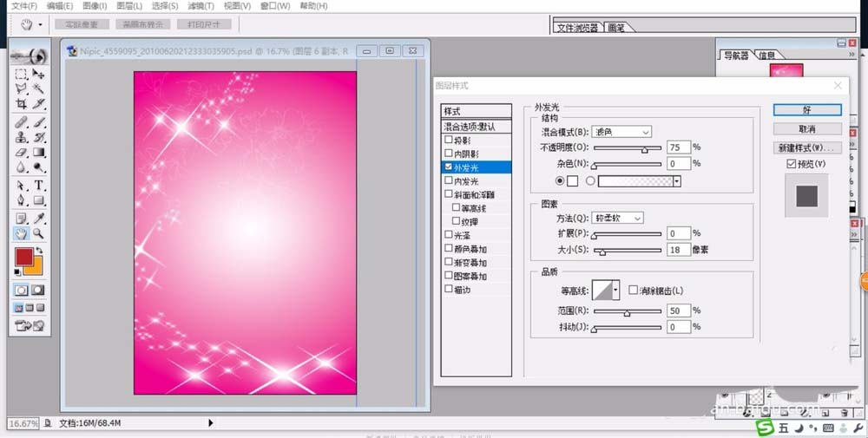Enable the 光泽 satin checkbox
The image size is (868, 438).
pyautogui.click(x=449, y=234)
